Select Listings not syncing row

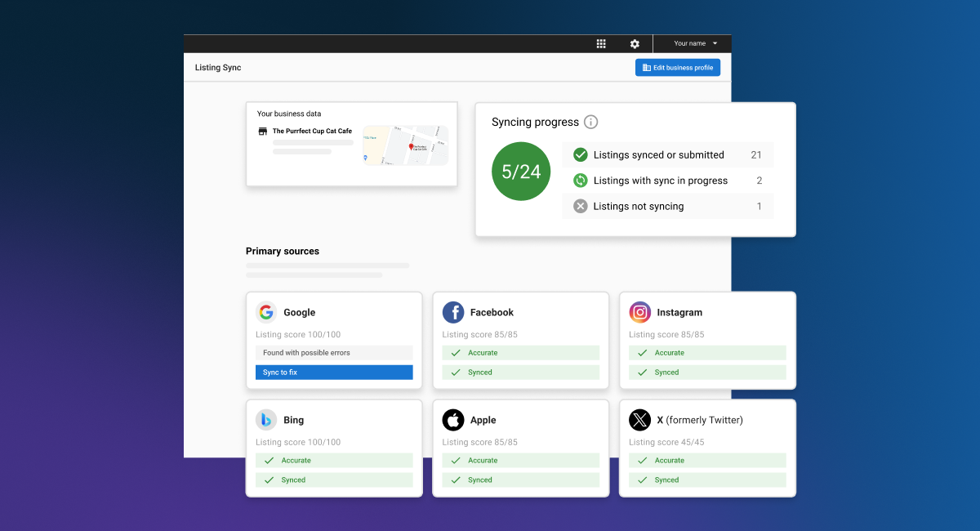pyautogui.click(x=667, y=206)
